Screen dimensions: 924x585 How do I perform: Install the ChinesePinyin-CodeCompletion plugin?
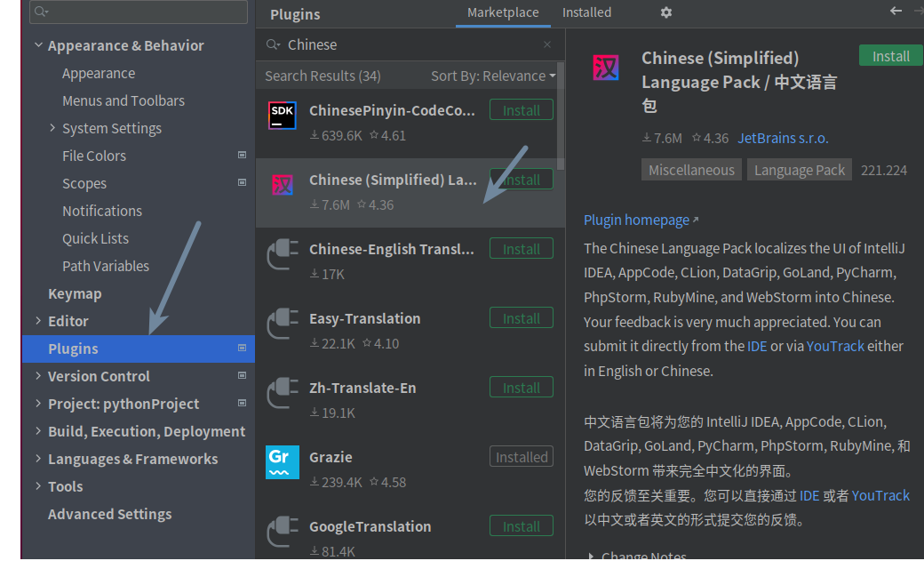pos(521,110)
